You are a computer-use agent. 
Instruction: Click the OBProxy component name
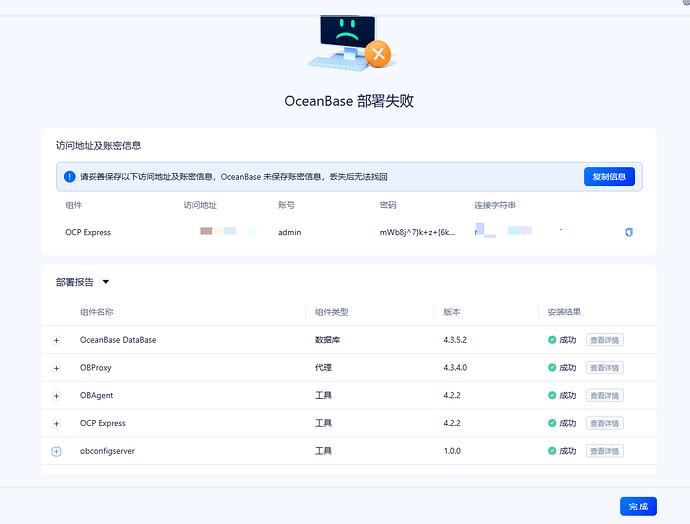(95, 368)
